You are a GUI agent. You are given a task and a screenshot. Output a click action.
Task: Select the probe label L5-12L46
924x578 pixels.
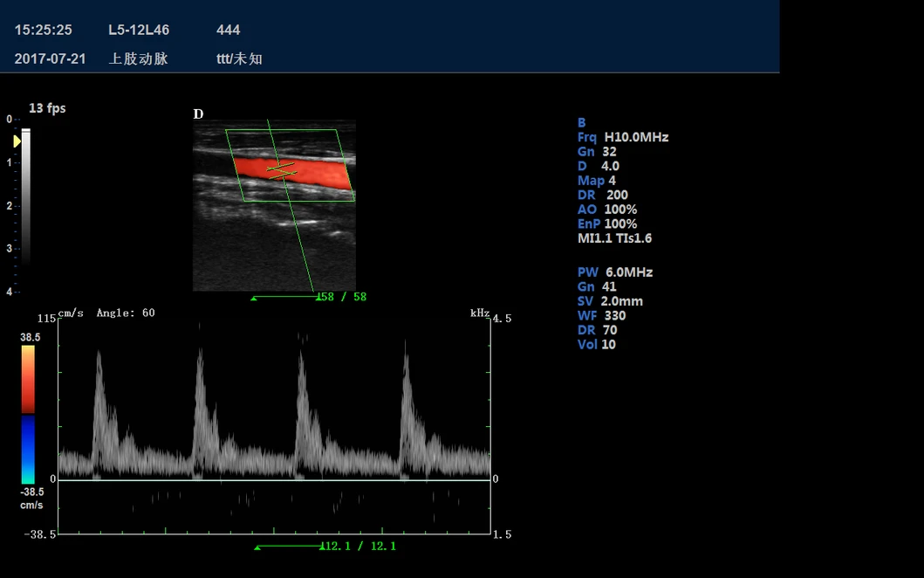[137, 30]
